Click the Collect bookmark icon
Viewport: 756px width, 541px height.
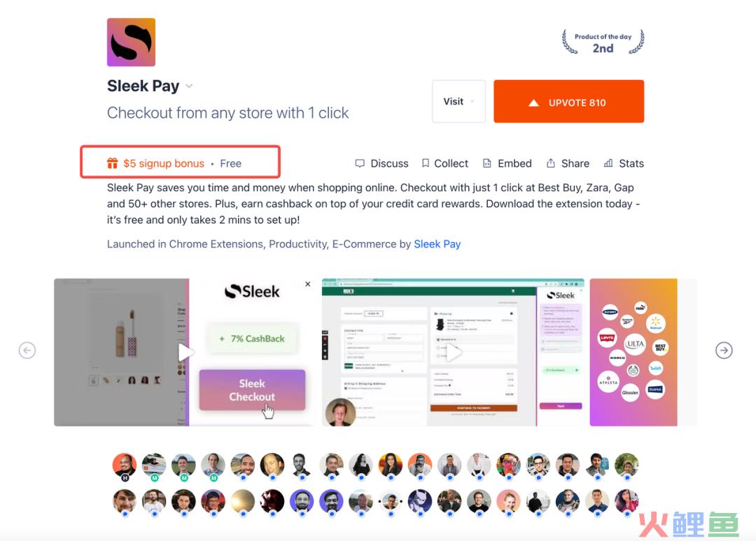tap(426, 164)
